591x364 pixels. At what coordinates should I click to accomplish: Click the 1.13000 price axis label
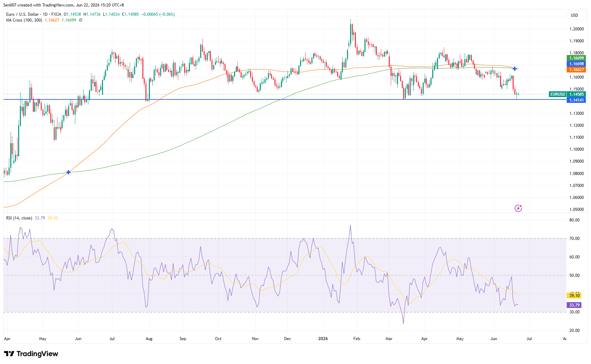tap(577, 113)
